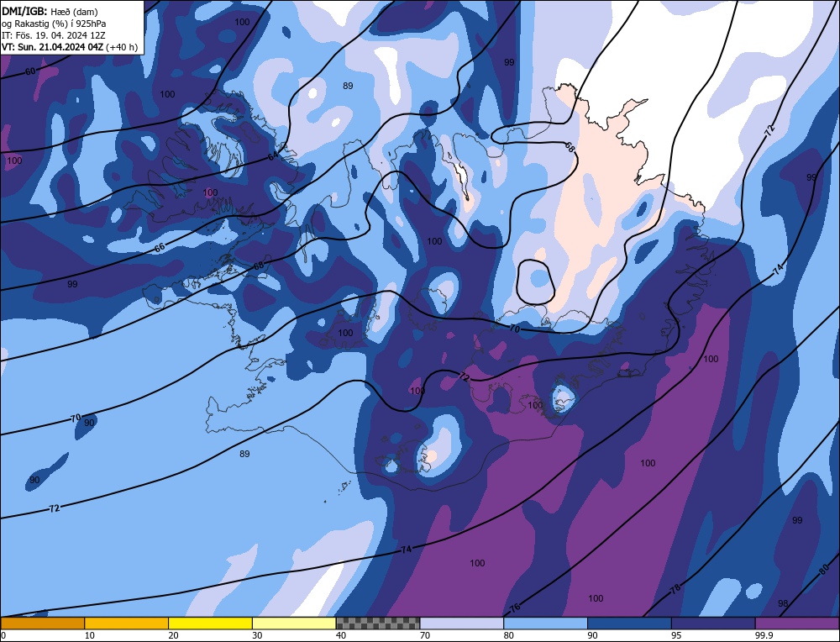Select the dark navy 95–99.9 legend swatch
The height and width of the screenshot is (642, 840).
click(x=713, y=623)
